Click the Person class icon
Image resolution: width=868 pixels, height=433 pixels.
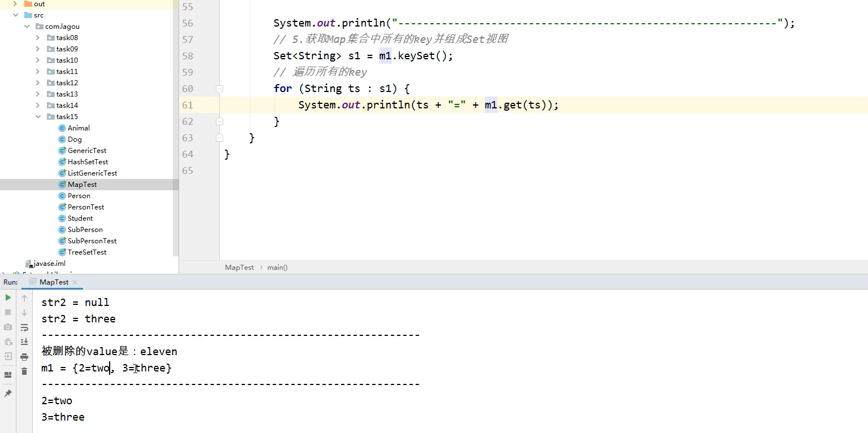coord(62,196)
